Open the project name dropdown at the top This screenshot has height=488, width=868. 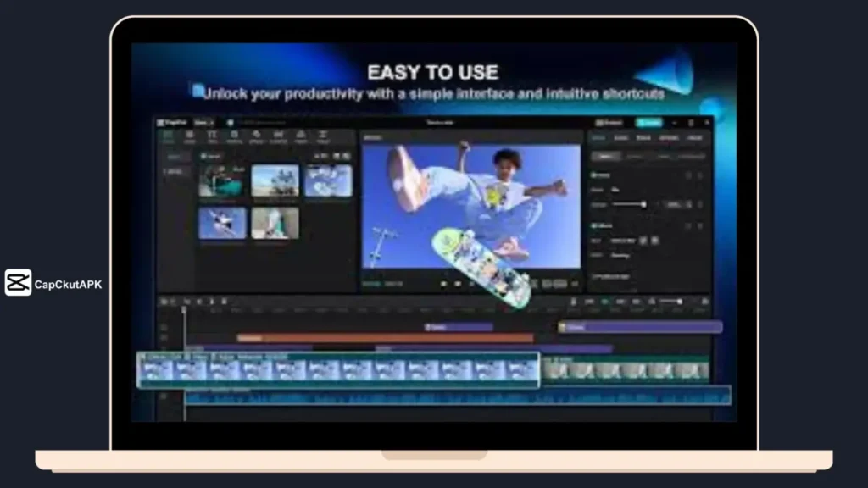203,123
